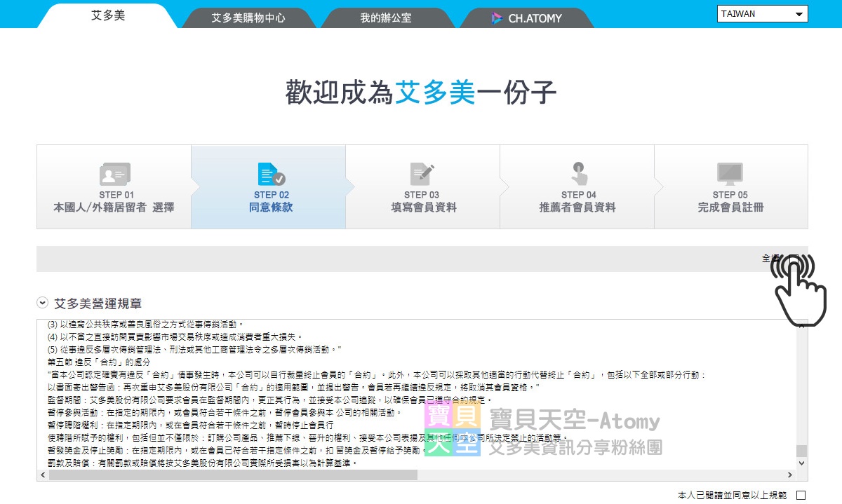Screen dimensions: 842x504
Task: Click the terms line starting with 監督期間
Action: [270, 400]
